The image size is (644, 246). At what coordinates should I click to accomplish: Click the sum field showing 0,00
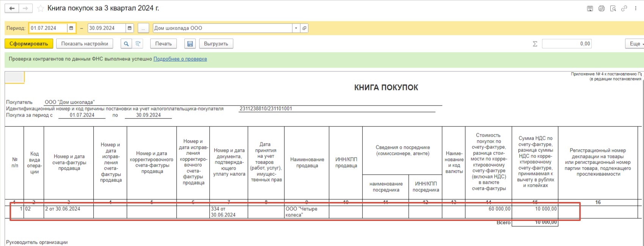point(567,44)
